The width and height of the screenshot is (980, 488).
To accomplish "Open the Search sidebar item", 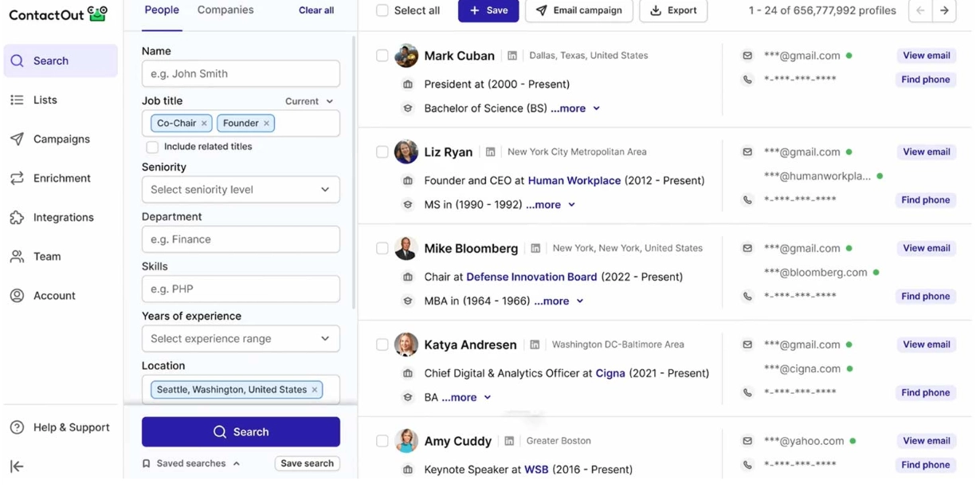I will 61,61.
